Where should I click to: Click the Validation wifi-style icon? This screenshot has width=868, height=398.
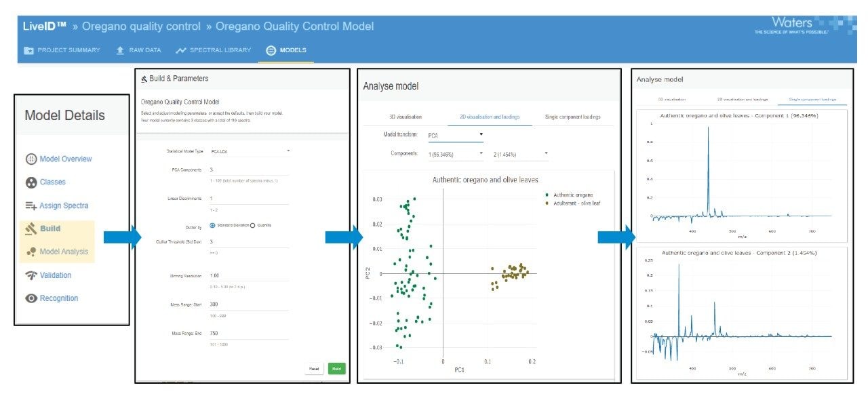point(31,275)
